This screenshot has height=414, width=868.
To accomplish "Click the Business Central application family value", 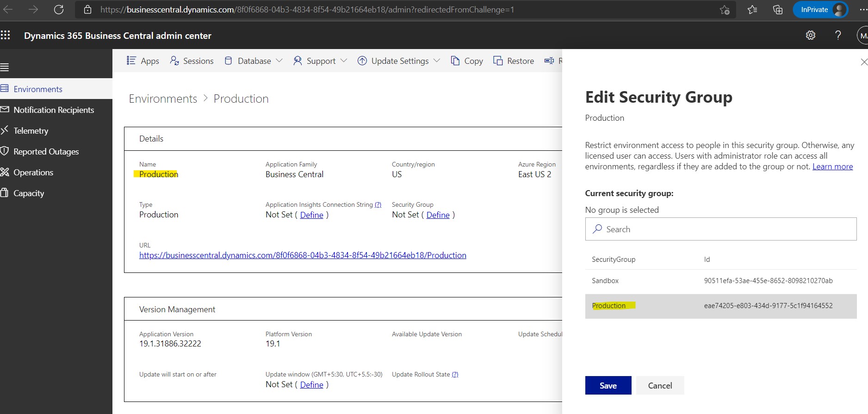I will pyautogui.click(x=294, y=174).
